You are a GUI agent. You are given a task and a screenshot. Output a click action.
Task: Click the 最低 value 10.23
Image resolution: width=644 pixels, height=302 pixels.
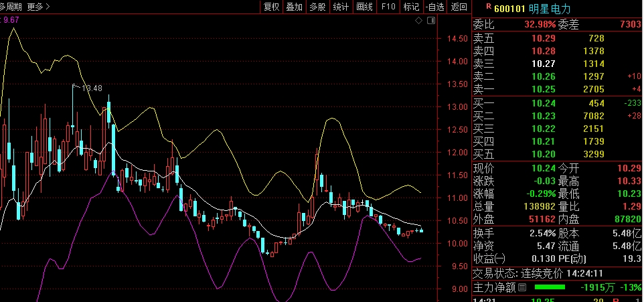point(629,194)
